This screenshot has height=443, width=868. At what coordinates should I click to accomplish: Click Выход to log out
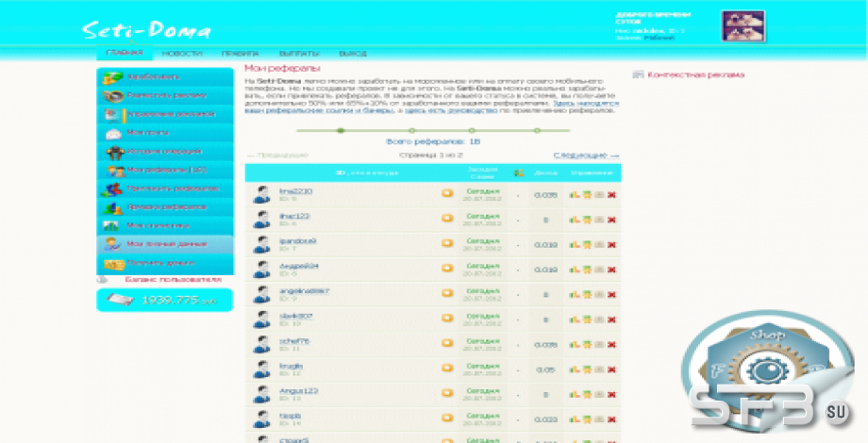pyautogui.click(x=353, y=54)
